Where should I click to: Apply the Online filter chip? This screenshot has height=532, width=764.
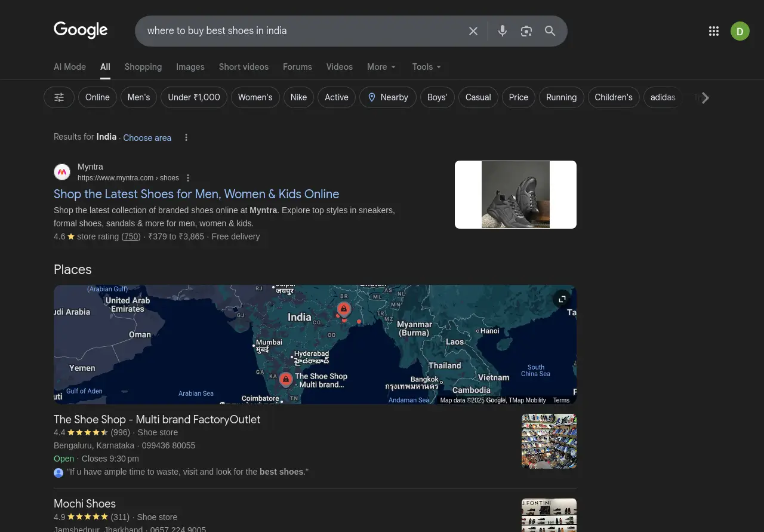point(97,97)
